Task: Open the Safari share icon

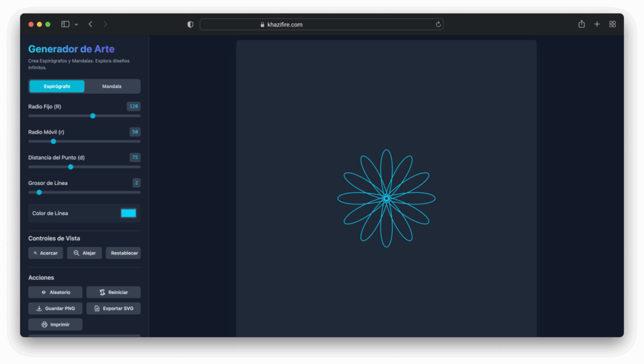Action: point(581,24)
